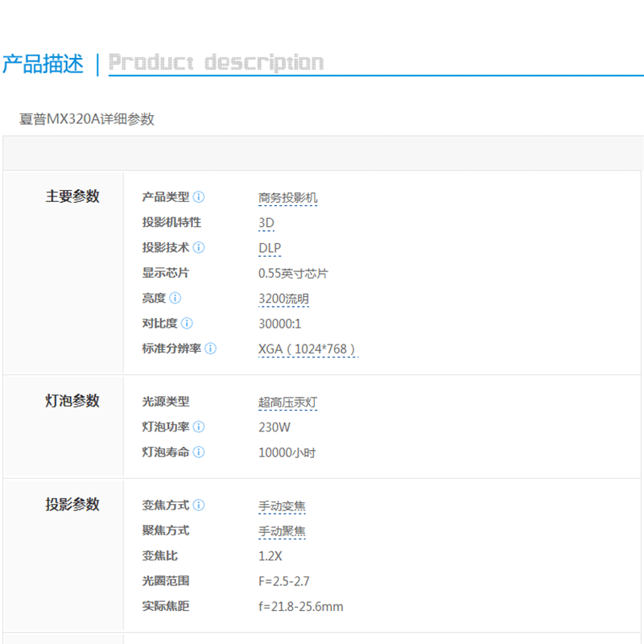Click the info icon beside 投影技术
The width and height of the screenshot is (644, 644).
point(199,248)
